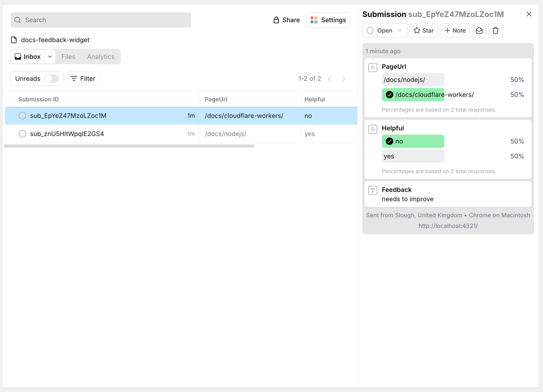Switch to the Analytics tab
This screenshot has height=392, width=543.
pyautogui.click(x=100, y=57)
